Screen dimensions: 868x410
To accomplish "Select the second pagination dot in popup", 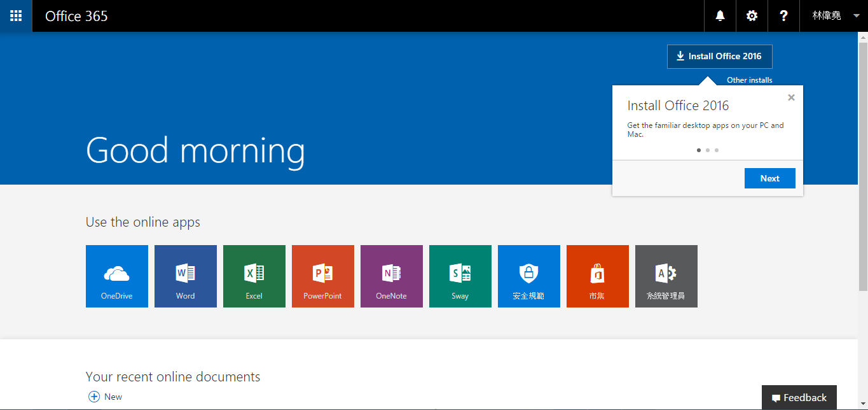I will [x=708, y=150].
